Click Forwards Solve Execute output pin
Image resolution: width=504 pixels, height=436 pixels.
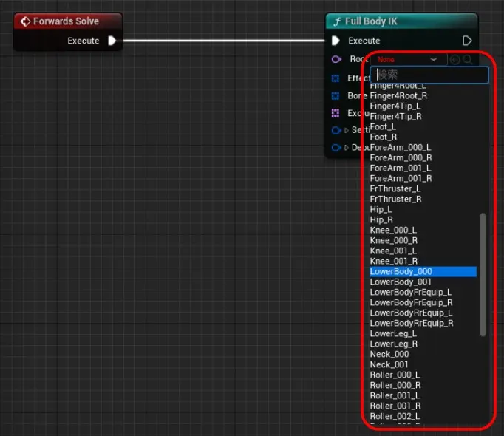(x=112, y=41)
